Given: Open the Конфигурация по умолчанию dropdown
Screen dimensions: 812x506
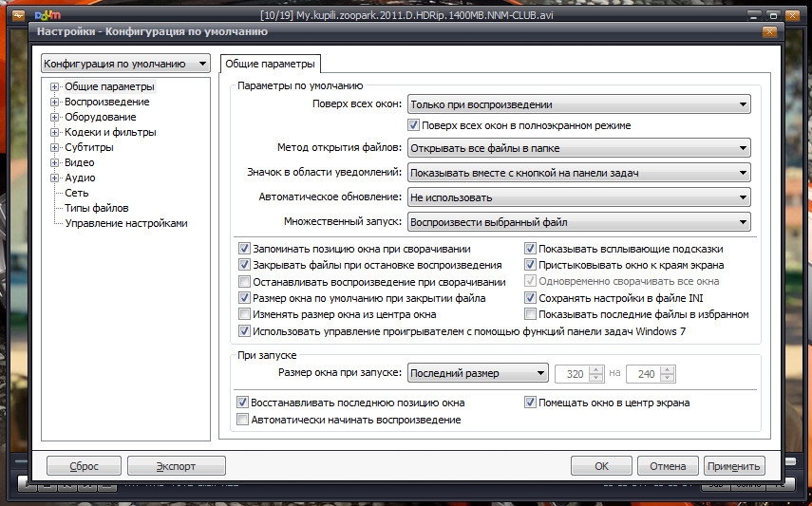Looking at the screenshot, I should [125, 64].
